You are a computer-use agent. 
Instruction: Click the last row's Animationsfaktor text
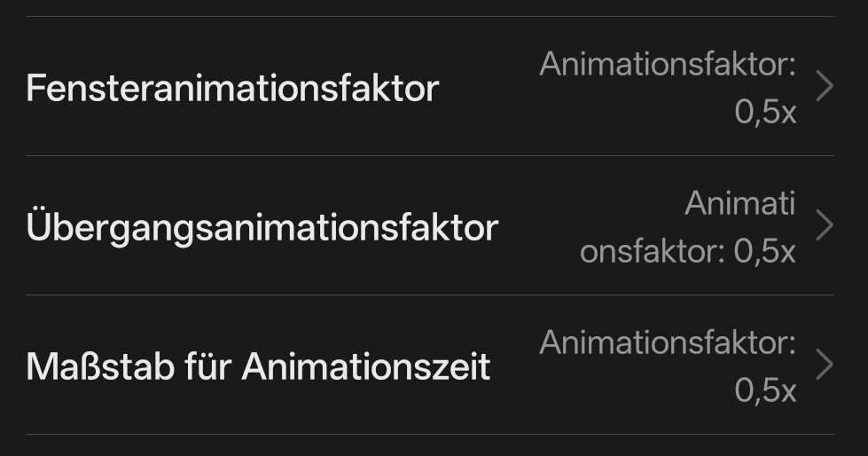[x=668, y=342]
